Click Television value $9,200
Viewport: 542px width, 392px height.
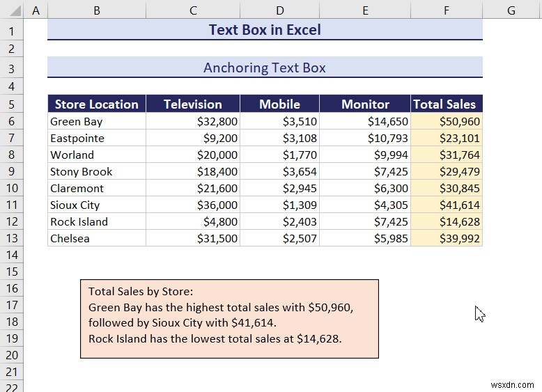[193, 138]
